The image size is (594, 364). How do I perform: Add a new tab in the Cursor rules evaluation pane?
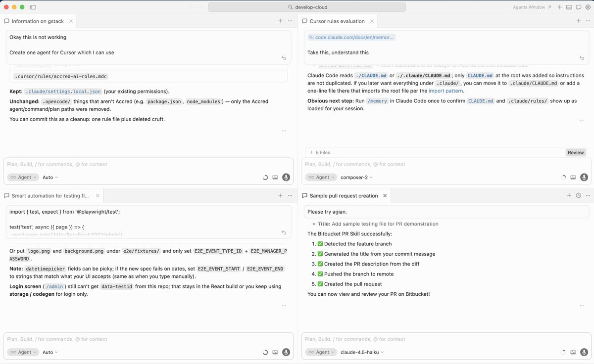pyautogui.click(x=579, y=21)
